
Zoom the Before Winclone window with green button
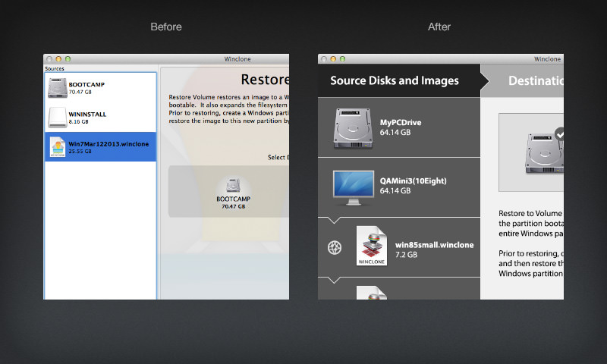click(x=68, y=59)
